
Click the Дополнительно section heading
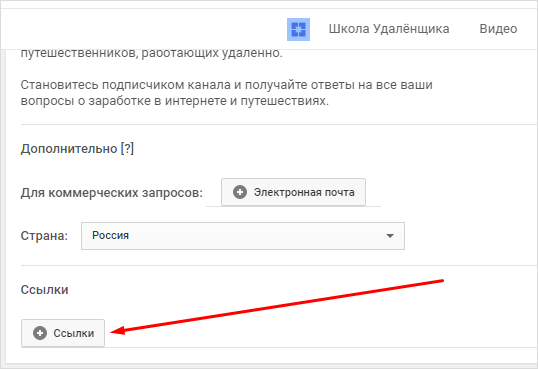69,149
